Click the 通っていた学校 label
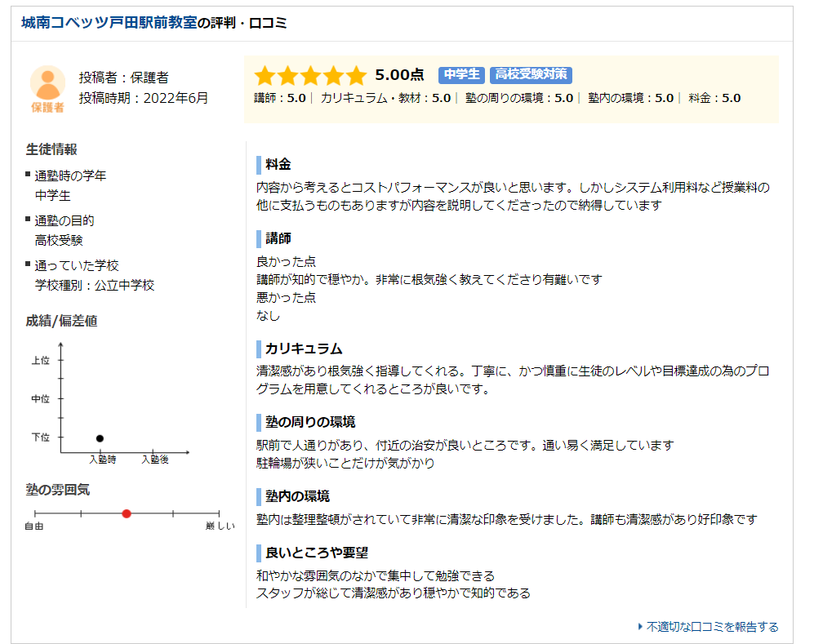Viewport: 814px width, 644px height. coord(77,265)
